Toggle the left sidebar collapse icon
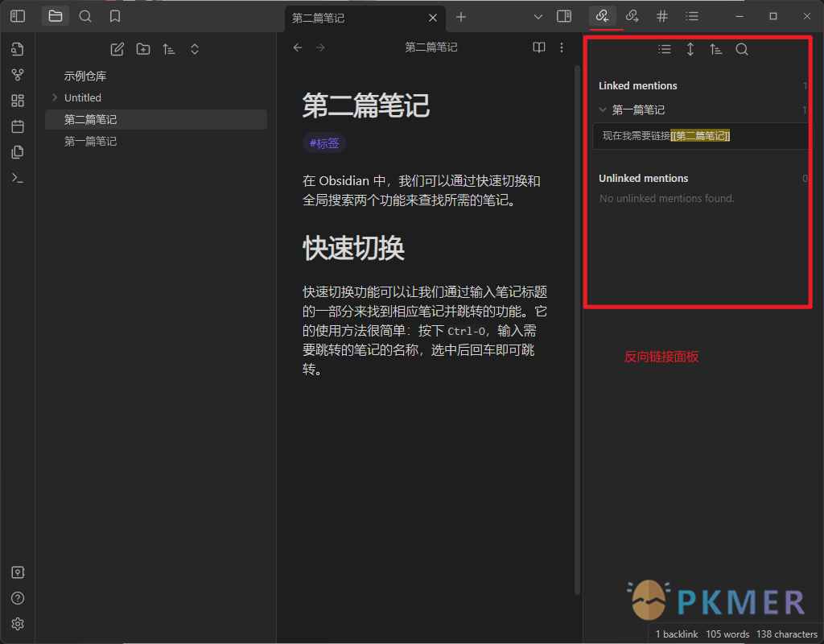824x644 pixels. pos(18,16)
